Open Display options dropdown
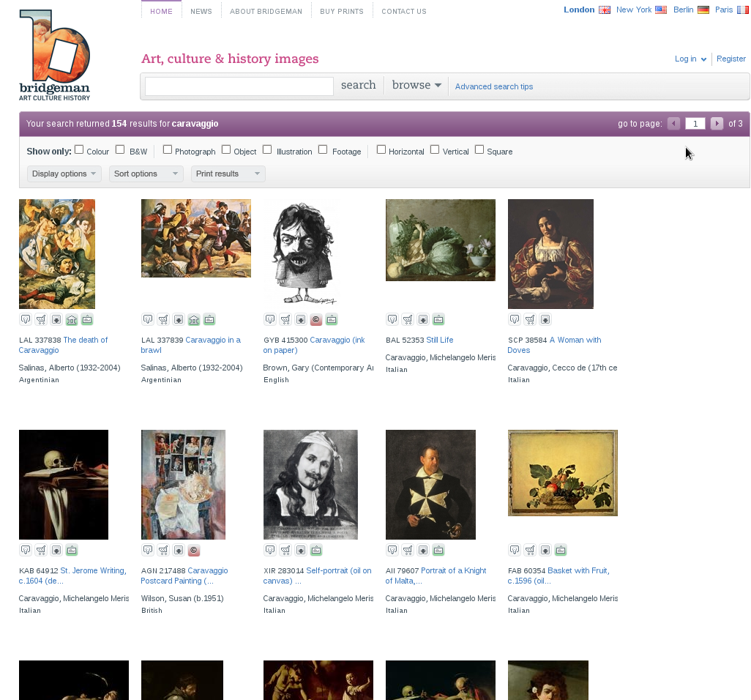 [x=64, y=174]
